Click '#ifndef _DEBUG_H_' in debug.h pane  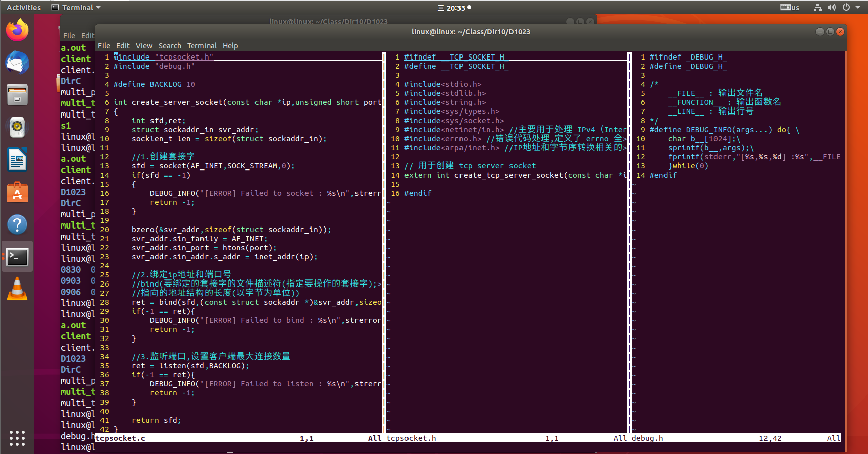click(688, 57)
